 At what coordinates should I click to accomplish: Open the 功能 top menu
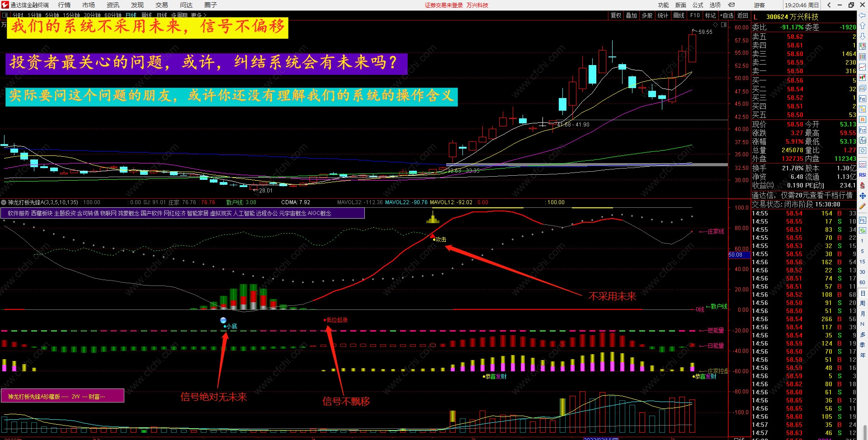click(664, 5)
